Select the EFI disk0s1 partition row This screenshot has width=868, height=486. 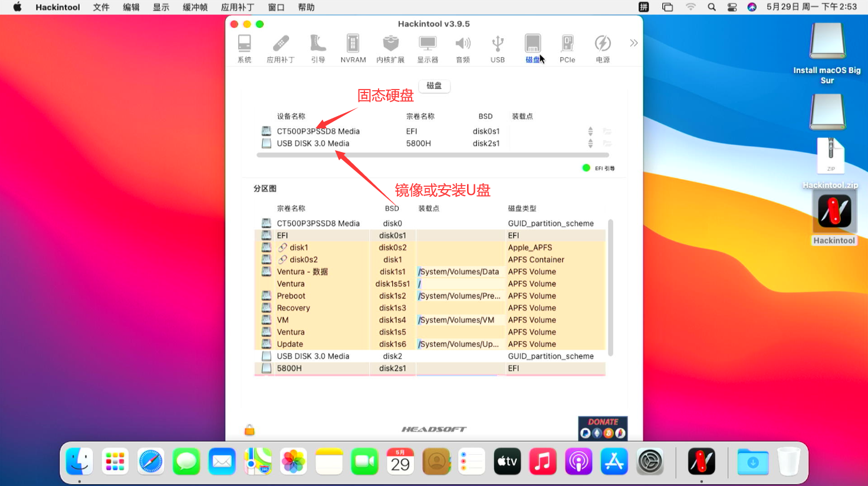(x=430, y=236)
